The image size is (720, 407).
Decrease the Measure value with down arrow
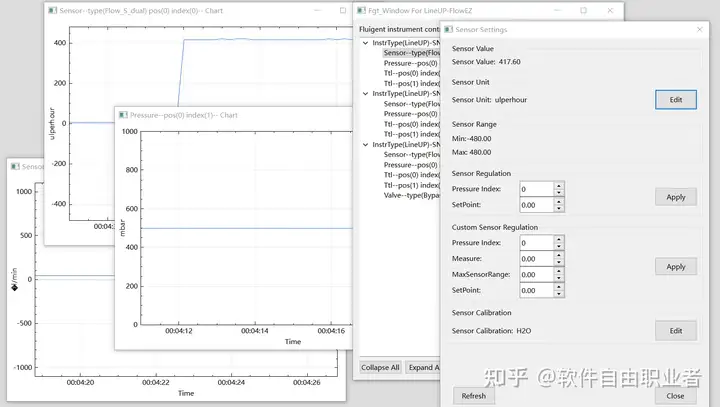tap(559, 262)
